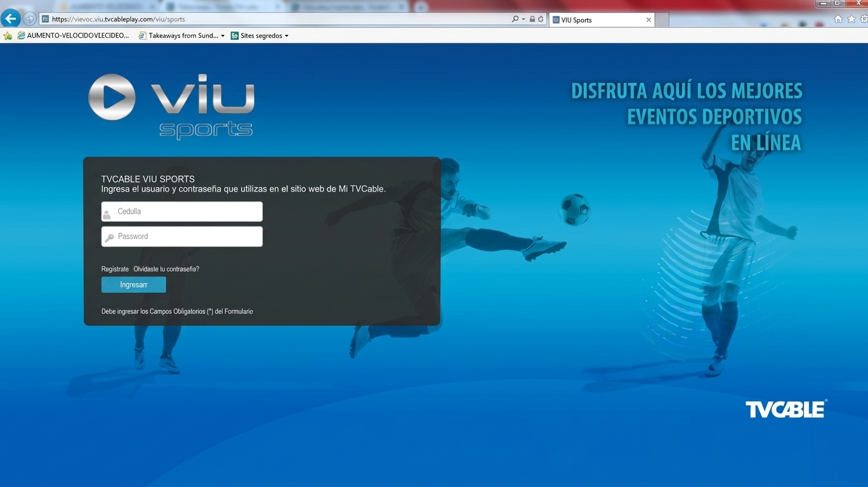Refresh the page with reload icon
Image resolution: width=868 pixels, height=487 pixels.
tap(541, 20)
